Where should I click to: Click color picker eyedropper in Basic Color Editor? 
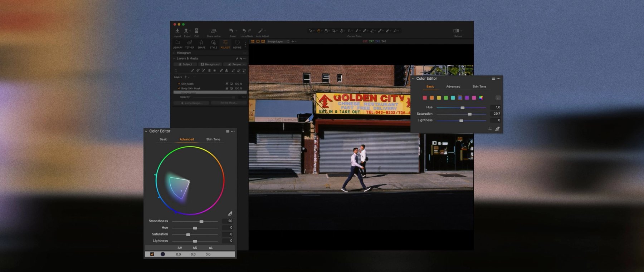pyautogui.click(x=497, y=129)
